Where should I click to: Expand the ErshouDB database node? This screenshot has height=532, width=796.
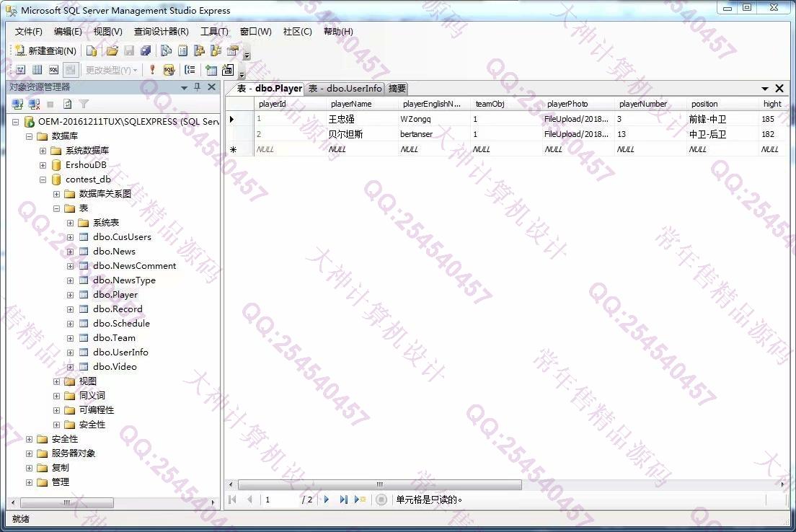(x=43, y=166)
